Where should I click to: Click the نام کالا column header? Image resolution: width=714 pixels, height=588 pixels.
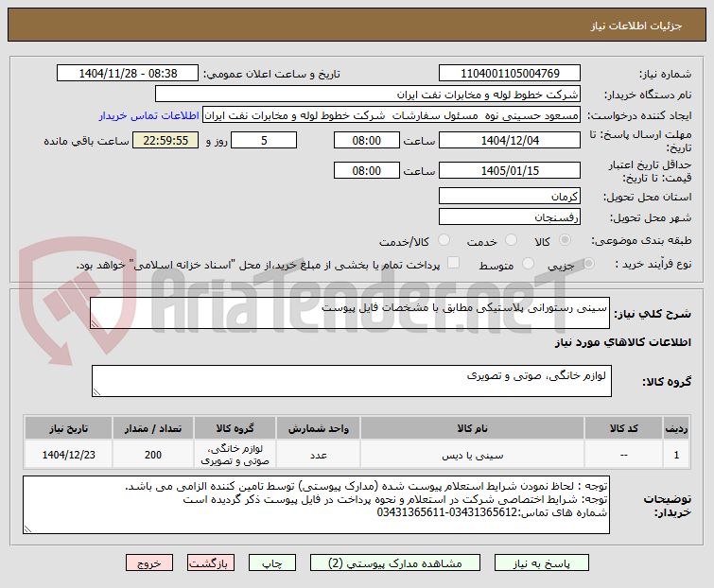pyautogui.click(x=472, y=428)
